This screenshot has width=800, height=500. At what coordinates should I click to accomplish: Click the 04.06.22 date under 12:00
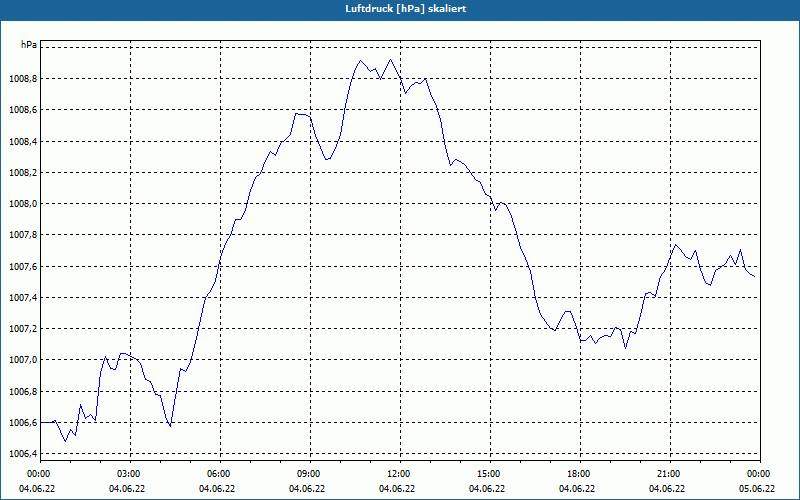click(x=397, y=489)
